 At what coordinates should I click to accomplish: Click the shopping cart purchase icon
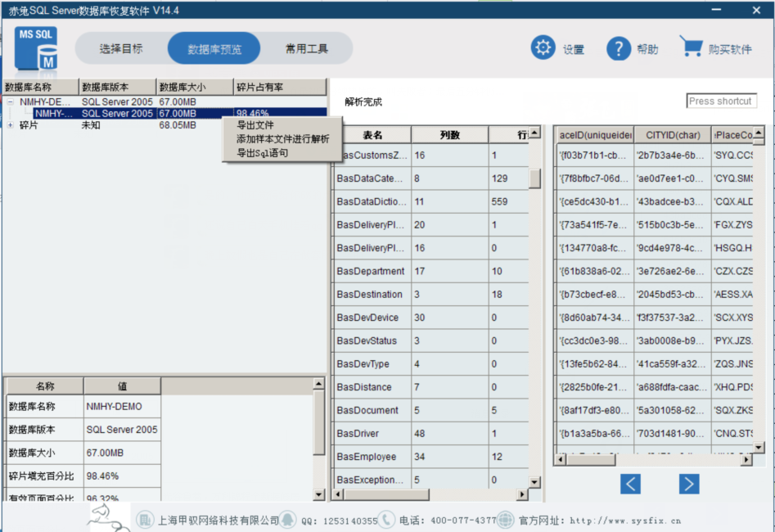[692, 47]
